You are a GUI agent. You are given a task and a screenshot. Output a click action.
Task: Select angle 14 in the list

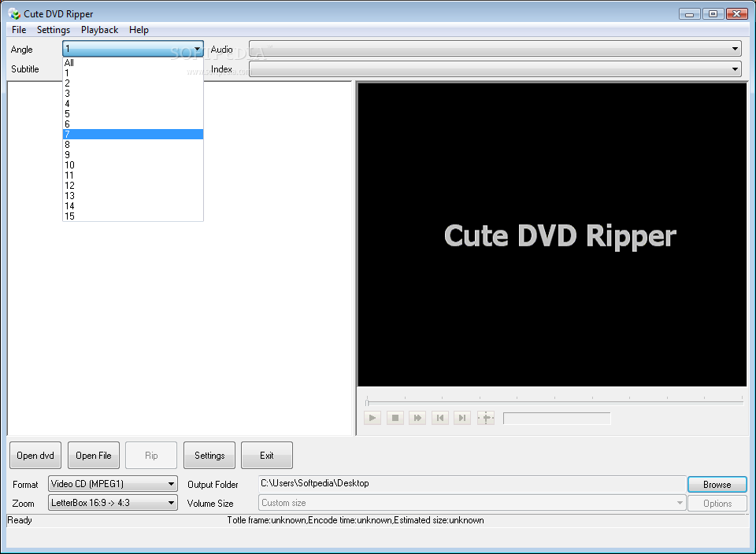(x=133, y=205)
